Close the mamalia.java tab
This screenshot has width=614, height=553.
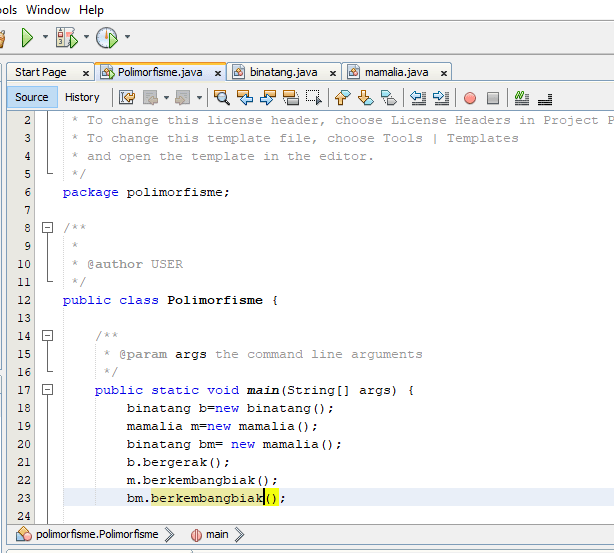(444, 73)
